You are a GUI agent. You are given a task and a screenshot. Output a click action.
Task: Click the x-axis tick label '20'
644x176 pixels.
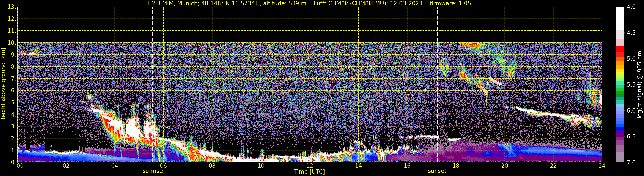point(505,166)
